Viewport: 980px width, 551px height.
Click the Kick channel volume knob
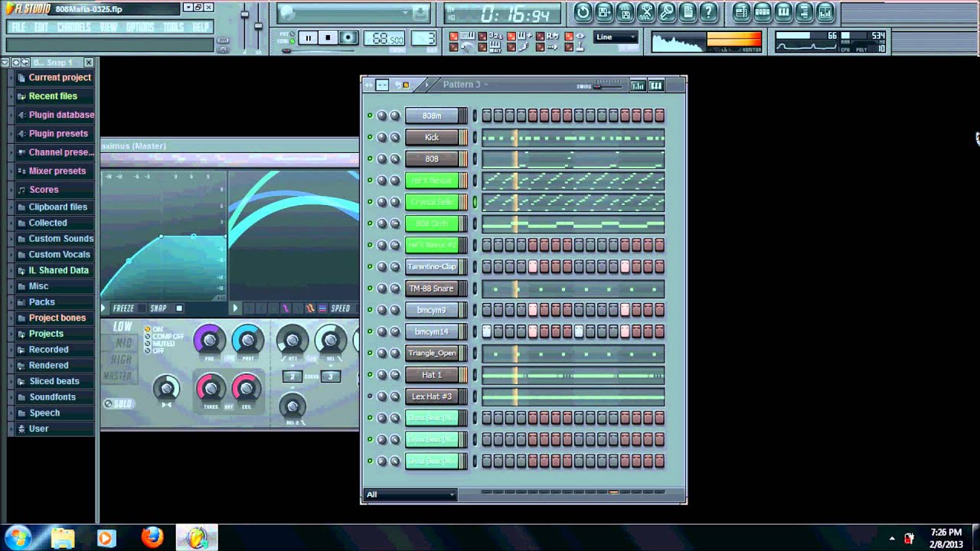(x=394, y=137)
